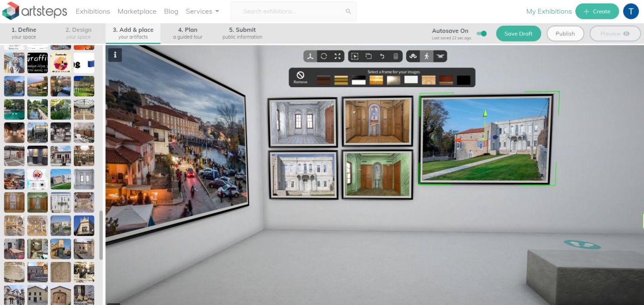Screen dimensions: 644x305
Task: Open the Marketplace menu item
Action: [137, 12]
